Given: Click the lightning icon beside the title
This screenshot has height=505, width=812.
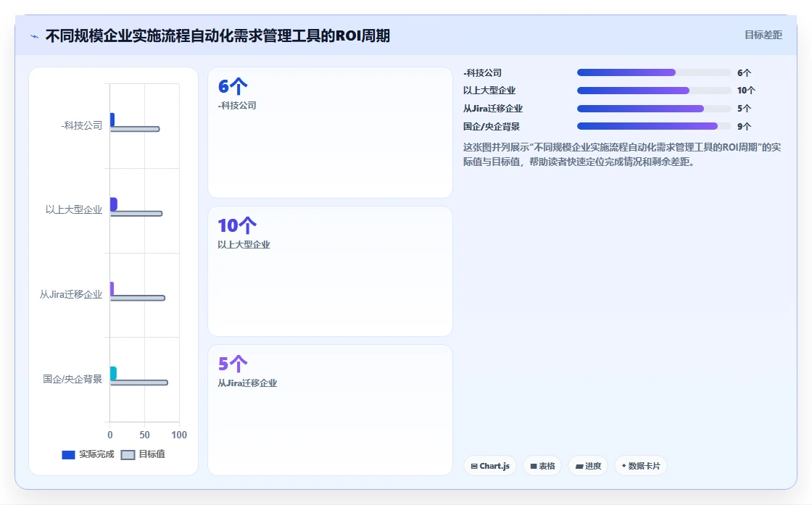Looking at the screenshot, I should [35, 36].
